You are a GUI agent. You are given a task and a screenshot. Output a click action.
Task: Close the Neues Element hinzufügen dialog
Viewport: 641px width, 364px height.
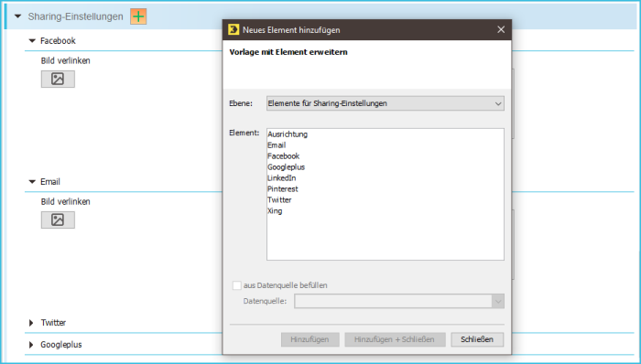click(501, 29)
